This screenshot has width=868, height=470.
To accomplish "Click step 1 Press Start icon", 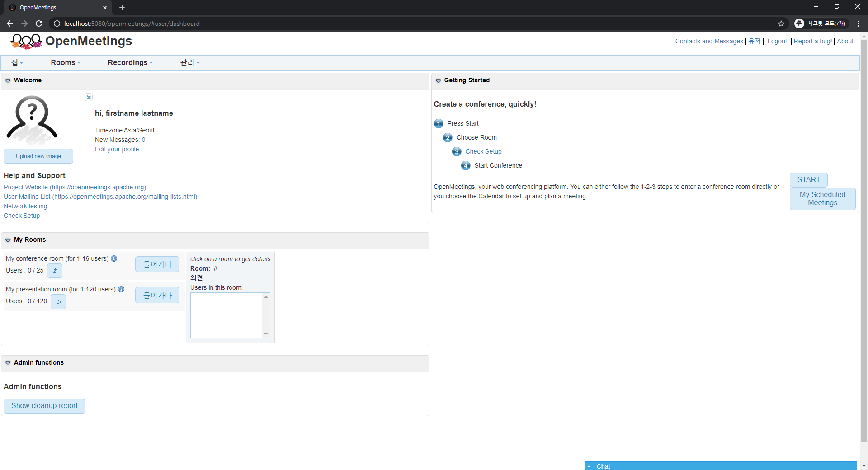I will click(x=439, y=123).
